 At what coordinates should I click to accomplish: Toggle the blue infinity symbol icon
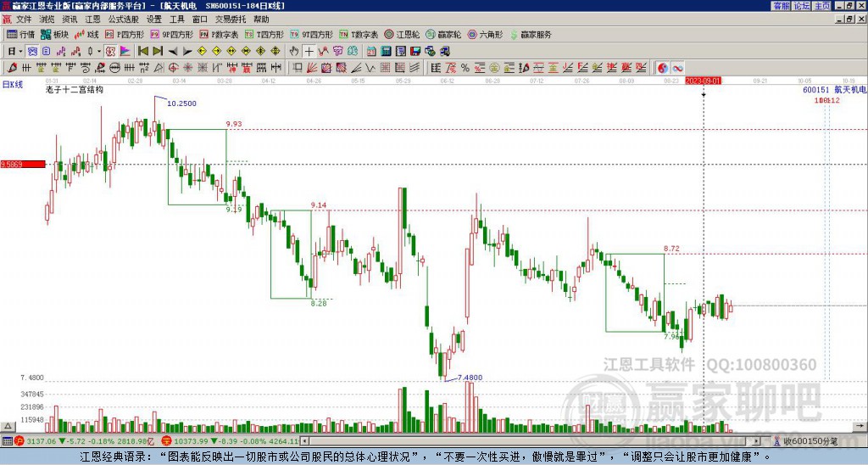[x=677, y=68]
